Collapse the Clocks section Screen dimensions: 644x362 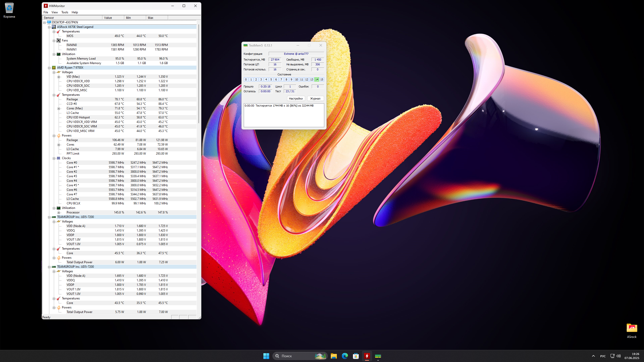pyautogui.click(x=54, y=158)
